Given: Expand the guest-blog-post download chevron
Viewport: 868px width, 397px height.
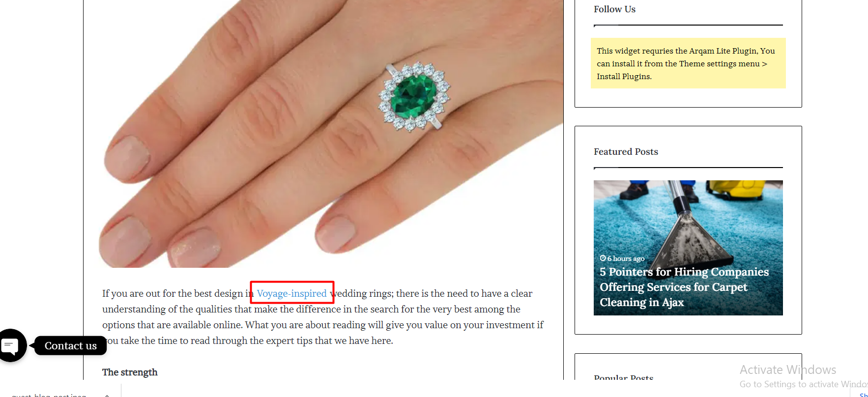Looking at the screenshot, I should (x=107, y=395).
